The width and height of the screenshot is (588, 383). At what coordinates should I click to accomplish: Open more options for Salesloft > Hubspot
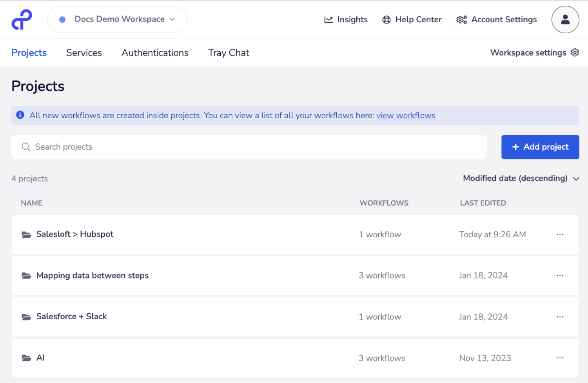[x=559, y=235]
